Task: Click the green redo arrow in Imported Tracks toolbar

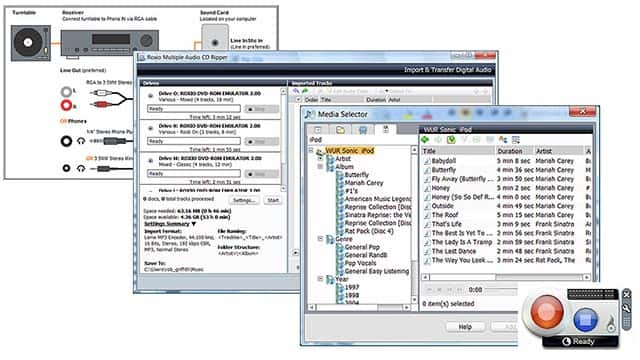Action: pos(305,91)
